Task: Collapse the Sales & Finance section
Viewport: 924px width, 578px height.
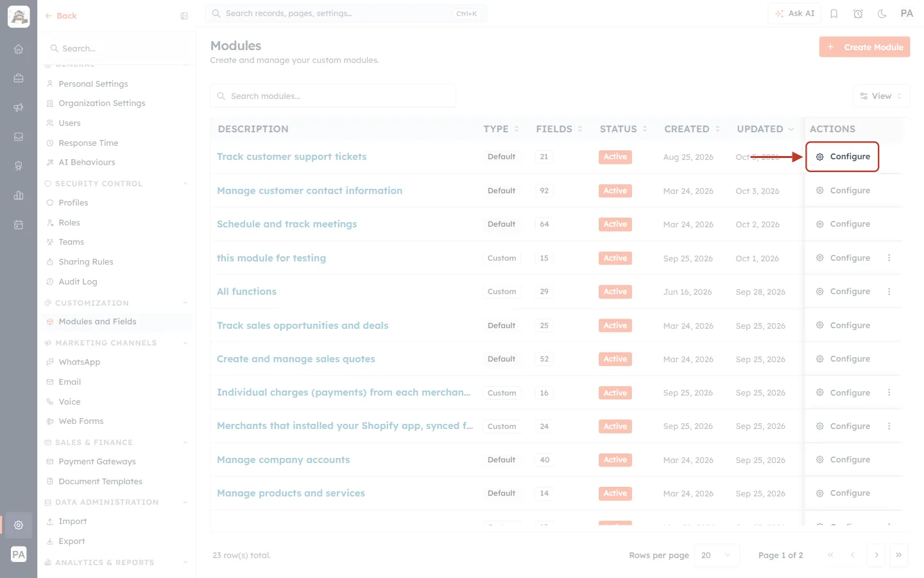Action: coord(185,442)
